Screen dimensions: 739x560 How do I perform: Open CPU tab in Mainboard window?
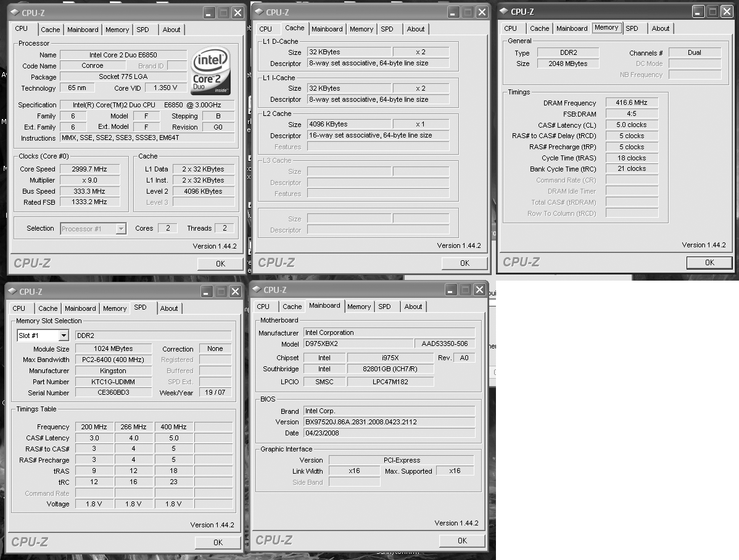(263, 307)
